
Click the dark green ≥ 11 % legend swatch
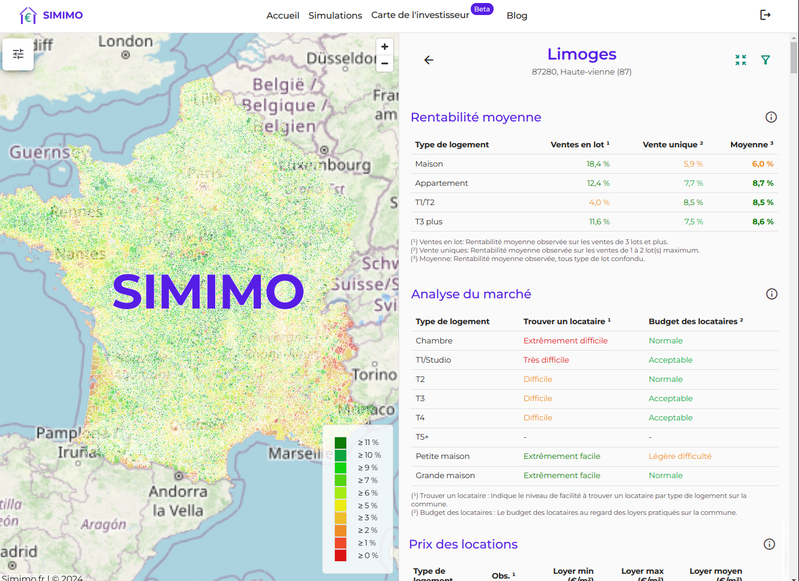pos(341,443)
